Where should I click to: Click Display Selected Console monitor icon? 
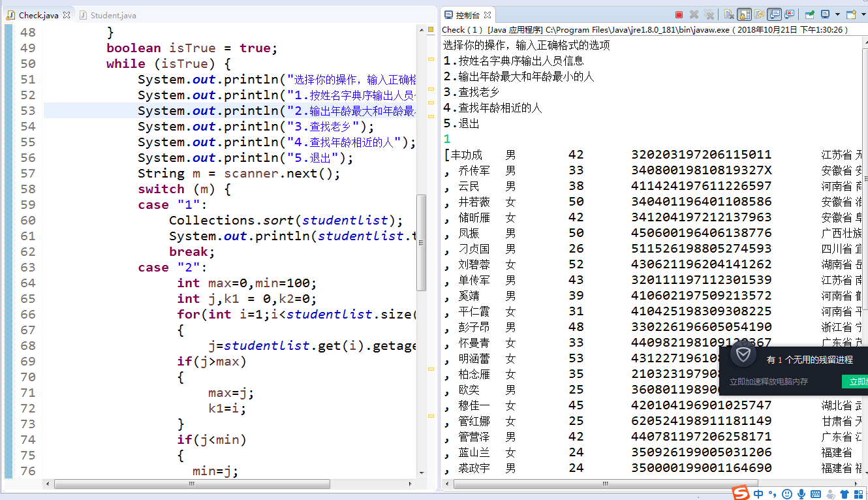(x=825, y=14)
